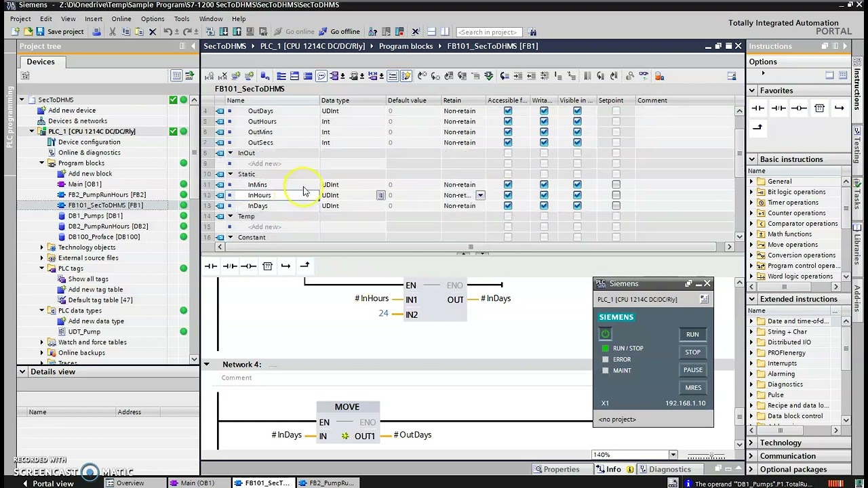Click the Save project toolbar button
The height and width of the screenshot is (488, 868).
pos(60,32)
